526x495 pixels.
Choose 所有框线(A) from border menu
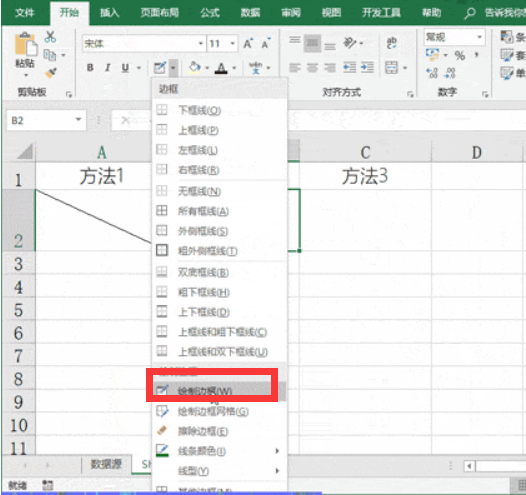[220, 211]
